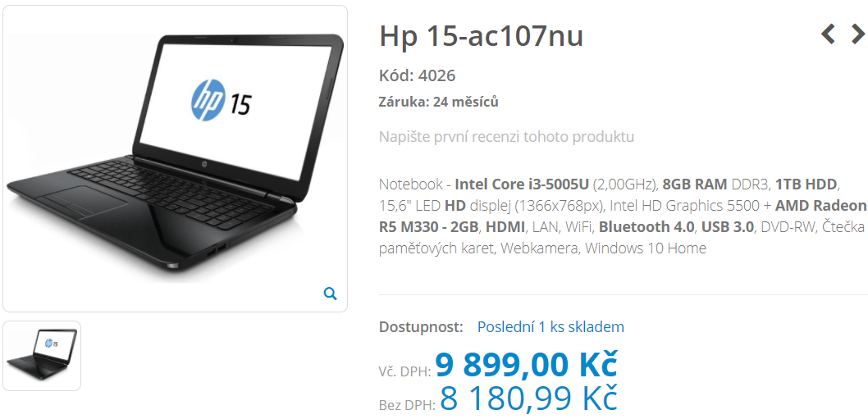Click the 'Hp 15-ac107nu' product title
The image size is (868, 419).
(481, 37)
